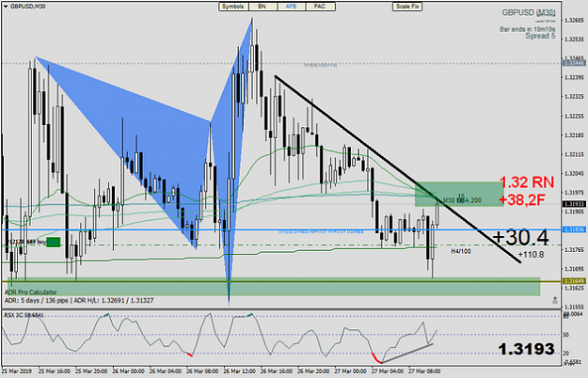Click the 1.32605 price axis label
This screenshot has width=588, height=378.
coord(575,20)
